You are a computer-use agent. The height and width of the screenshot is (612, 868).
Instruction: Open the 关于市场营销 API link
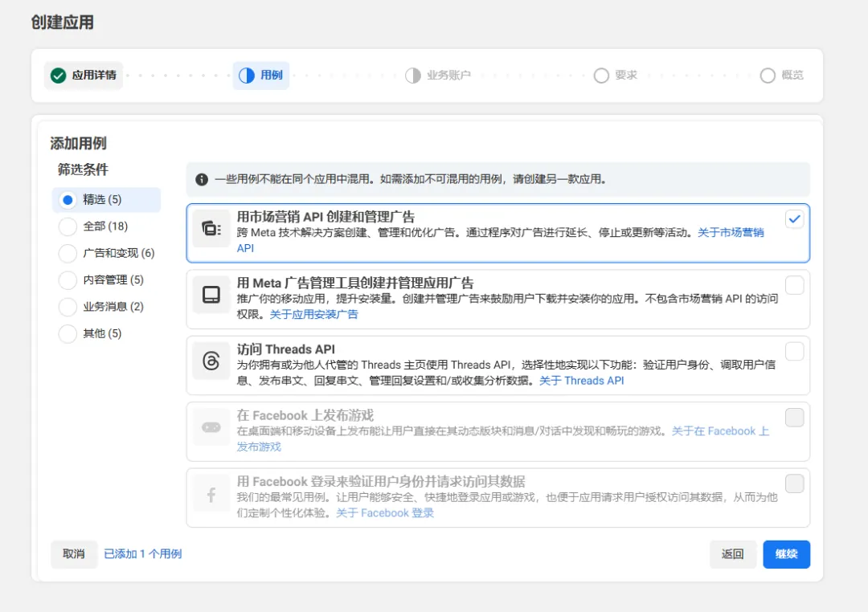coord(730,233)
